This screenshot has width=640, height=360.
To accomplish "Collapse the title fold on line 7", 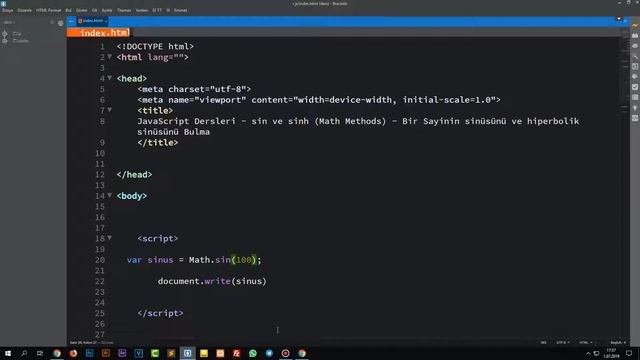I will (x=109, y=110).
